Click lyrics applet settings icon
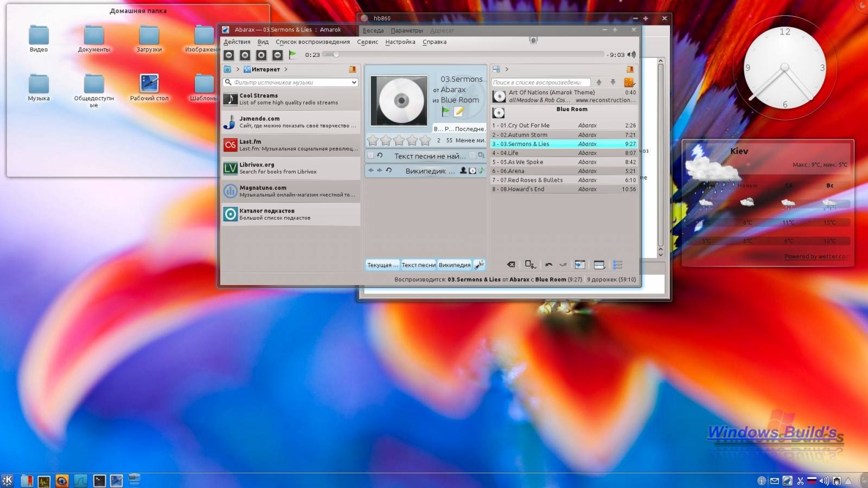This screenshot has height=488, width=868. tap(481, 156)
